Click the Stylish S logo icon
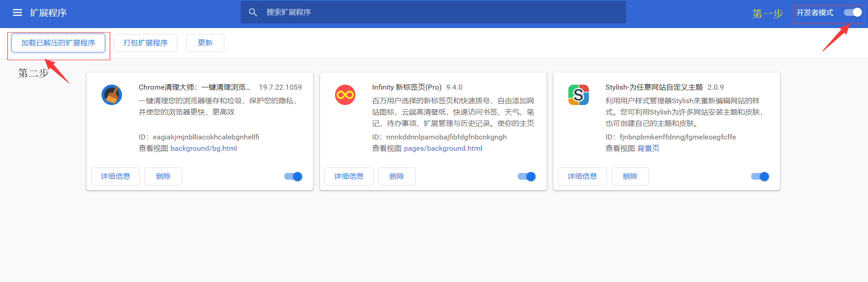Viewport: 868px width, 282px height. (578, 95)
